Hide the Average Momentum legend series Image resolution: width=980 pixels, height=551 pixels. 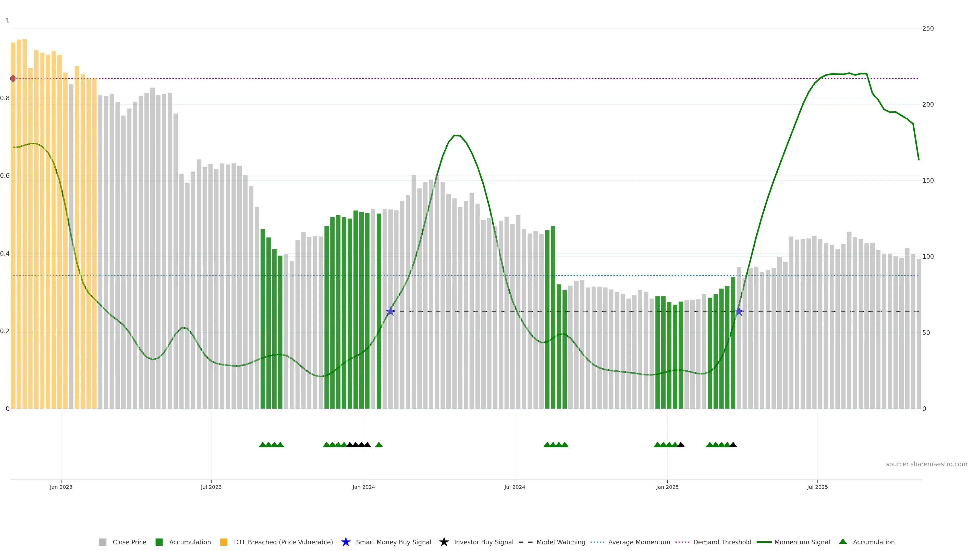[x=639, y=542]
